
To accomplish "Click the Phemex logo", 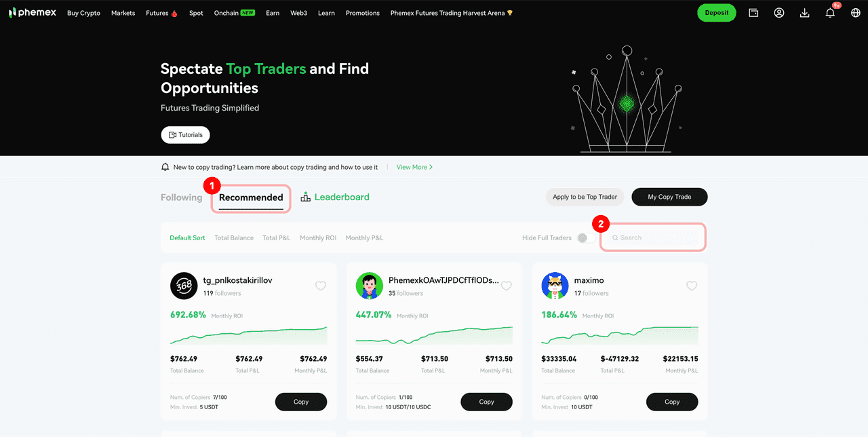I will click(32, 13).
